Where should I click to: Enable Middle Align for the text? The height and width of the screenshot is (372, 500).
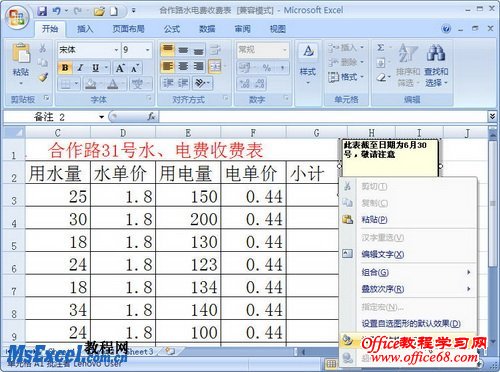point(183,50)
